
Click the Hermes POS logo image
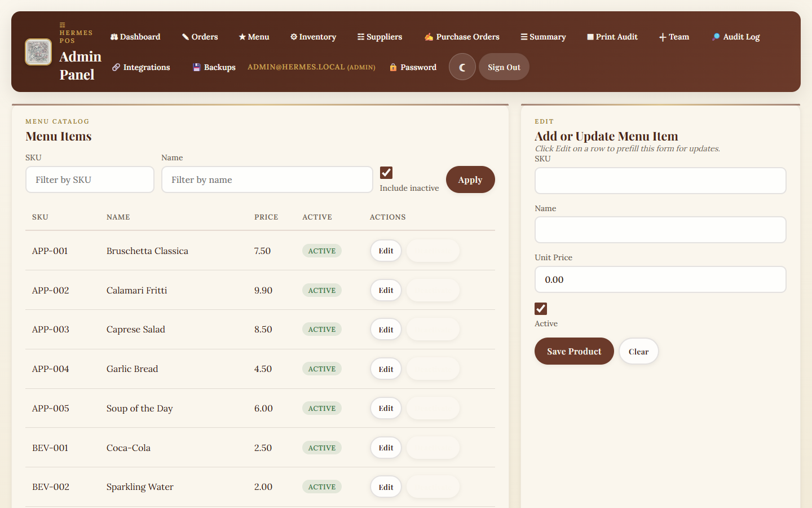(38, 52)
